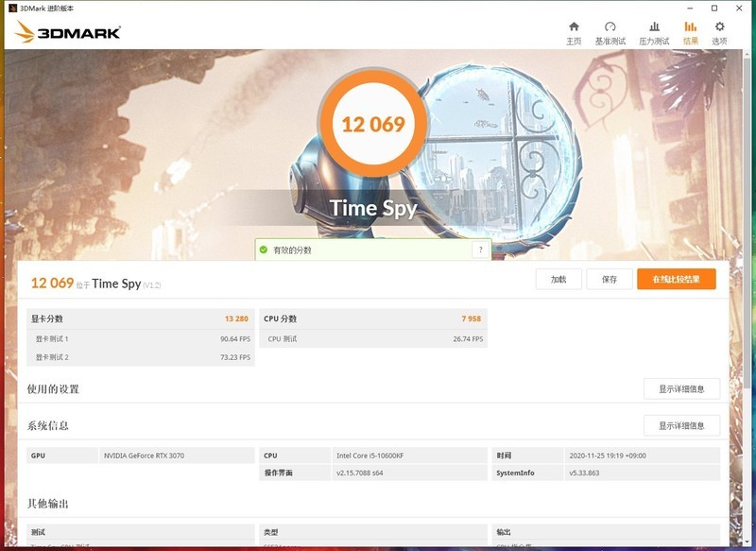Click the NVIDIA GeForce RTX 3070 GPU entry
This screenshot has width=756, height=551.
tap(147, 455)
